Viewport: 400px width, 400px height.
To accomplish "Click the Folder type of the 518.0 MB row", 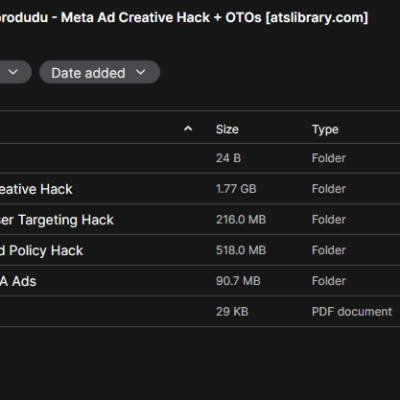I will 329,250.
